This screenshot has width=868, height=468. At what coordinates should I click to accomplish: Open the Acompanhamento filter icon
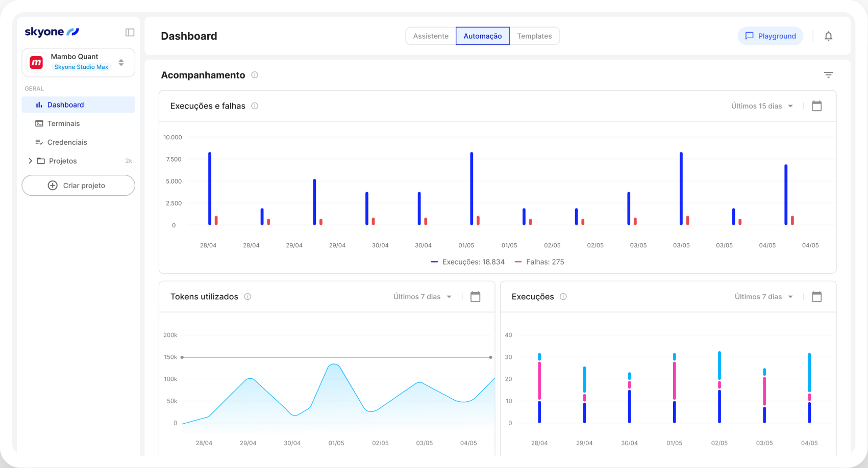[x=828, y=75]
